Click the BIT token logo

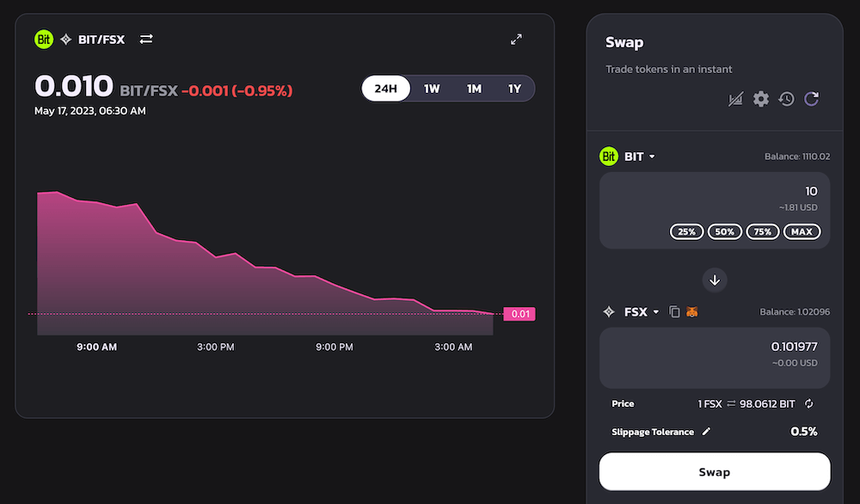[609, 156]
